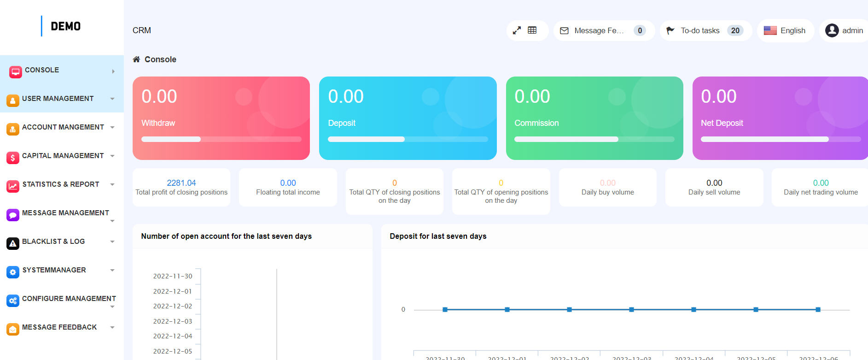Click the table grid icon in header
Screen dimensions: 868x360
(532, 30)
